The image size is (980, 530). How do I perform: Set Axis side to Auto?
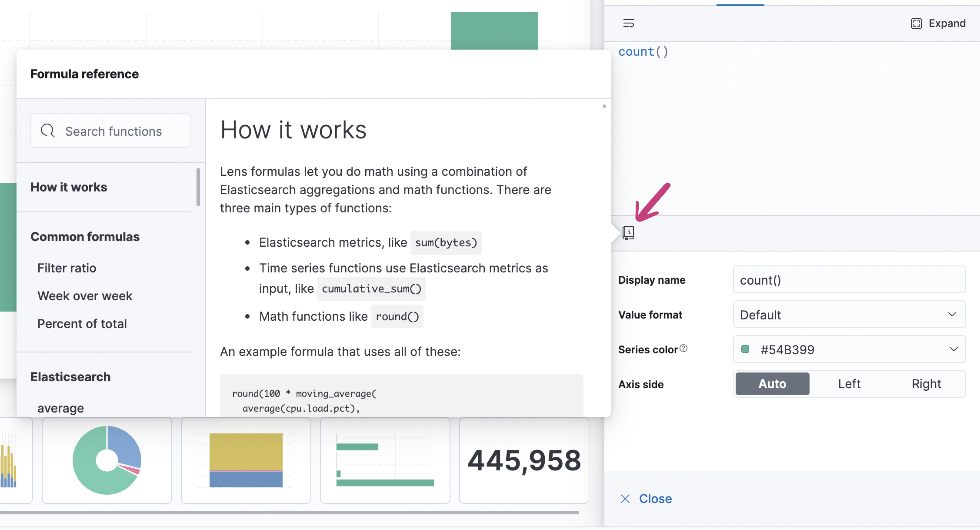coord(772,384)
